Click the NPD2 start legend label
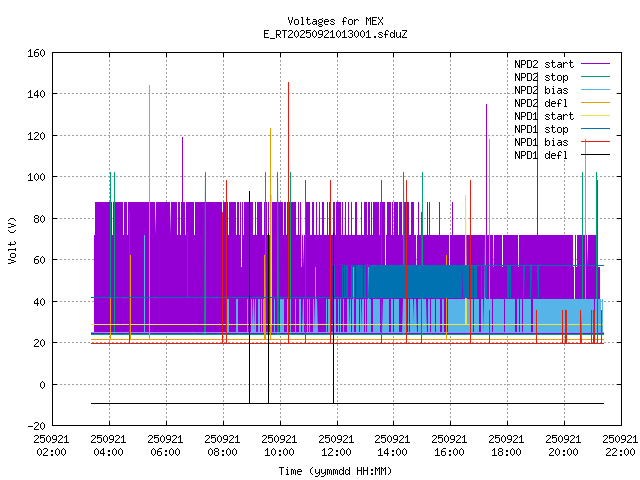 point(543,64)
